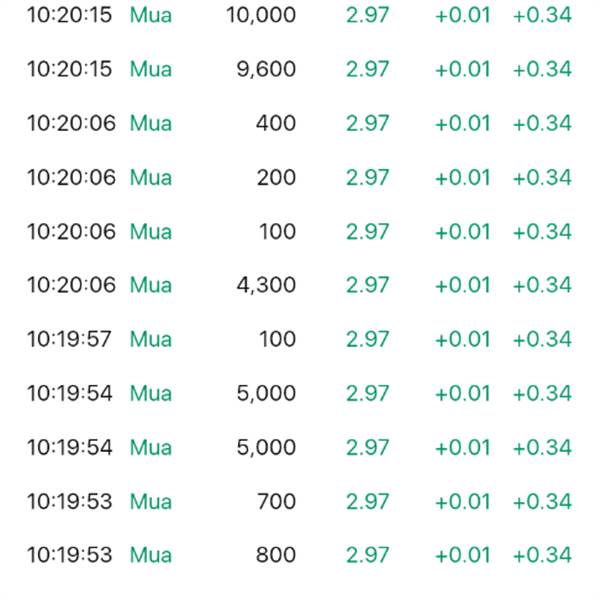The image size is (600, 600).
Task: Select the 800 volume trade row
Action: [x=300, y=555]
